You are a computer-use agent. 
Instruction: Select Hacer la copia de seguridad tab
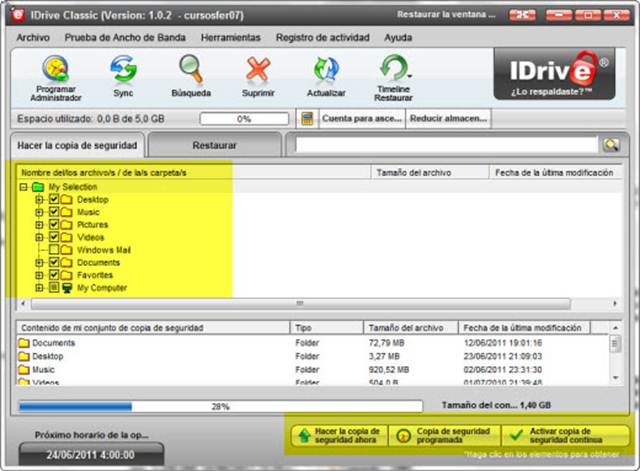(x=77, y=145)
